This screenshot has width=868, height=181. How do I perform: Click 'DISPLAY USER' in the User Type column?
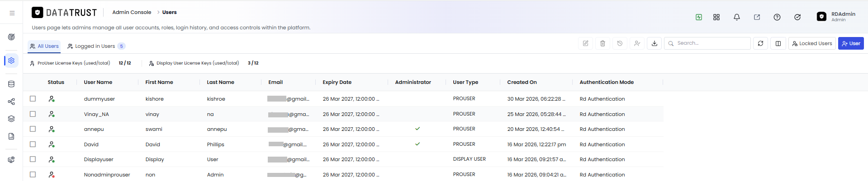[470, 159]
